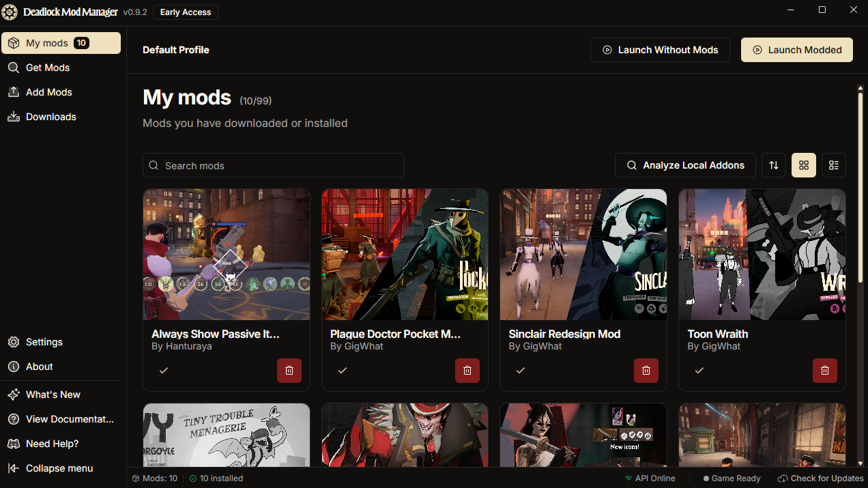
Task: Open the About page
Action: point(61,367)
